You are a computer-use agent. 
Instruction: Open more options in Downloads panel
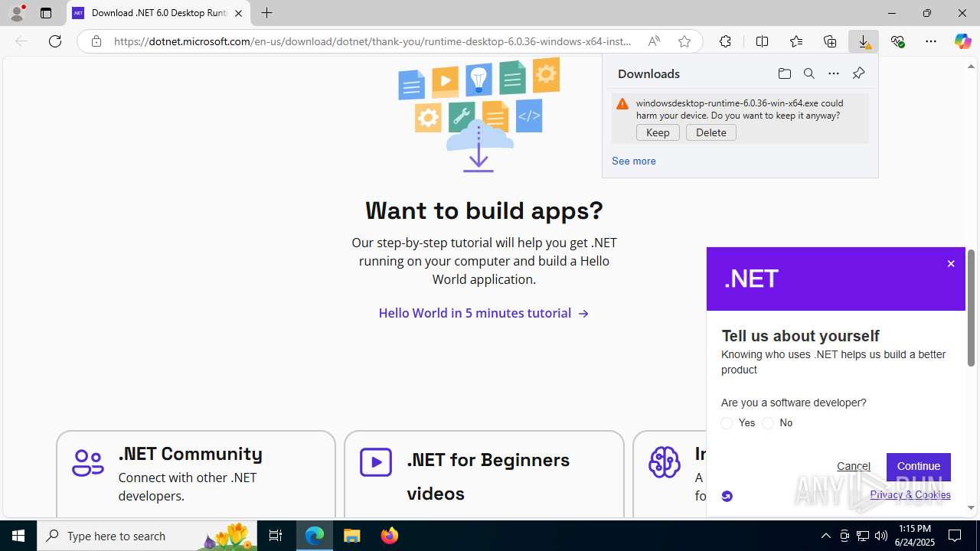tap(834, 73)
